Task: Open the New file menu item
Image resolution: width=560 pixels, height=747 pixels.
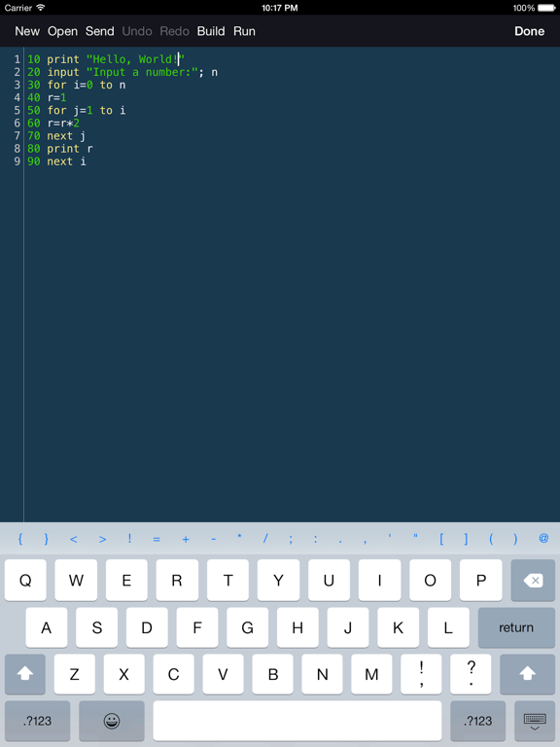Action: pyautogui.click(x=27, y=31)
